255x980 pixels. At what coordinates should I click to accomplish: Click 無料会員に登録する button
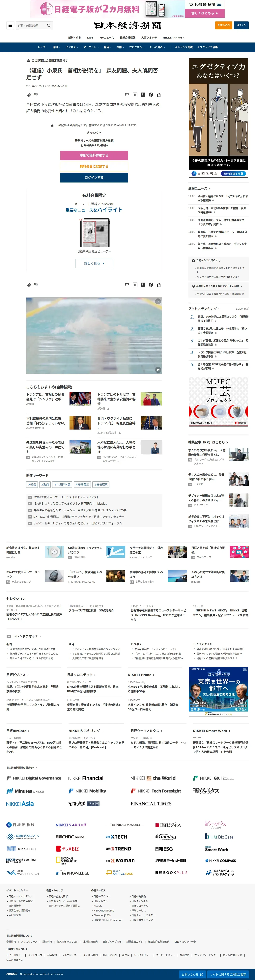click(x=94, y=166)
